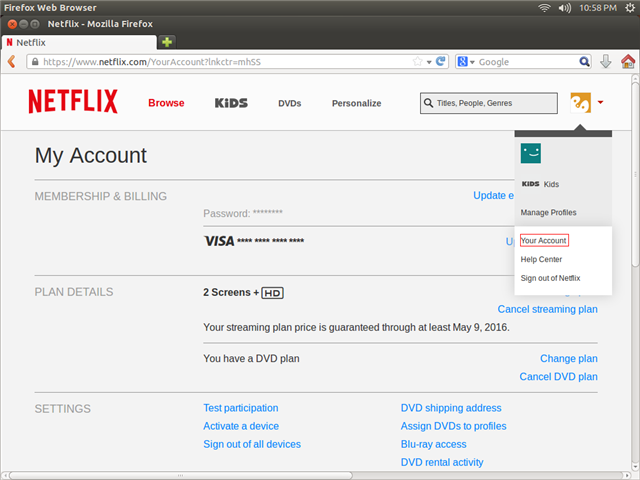The width and height of the screenshot is (640, 480).
Task: Open DVD rental activity link
Action: pos(442,462)
